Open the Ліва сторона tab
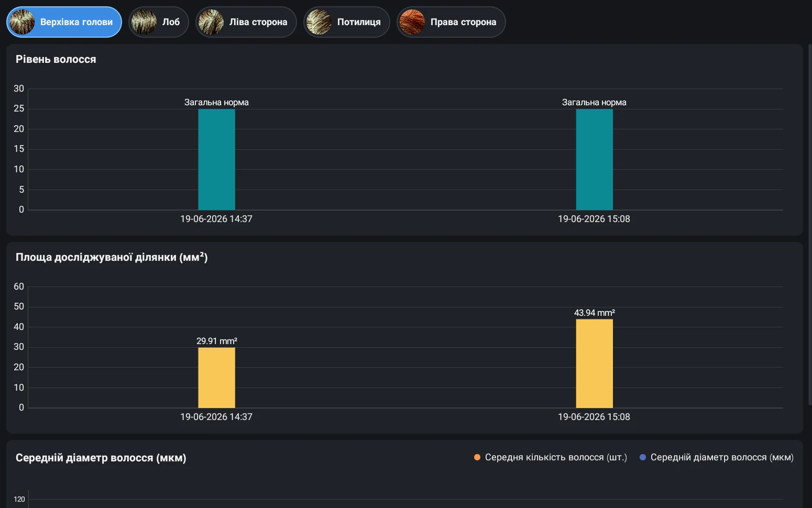Screen dimensions: 812x508 pos(246,22)
